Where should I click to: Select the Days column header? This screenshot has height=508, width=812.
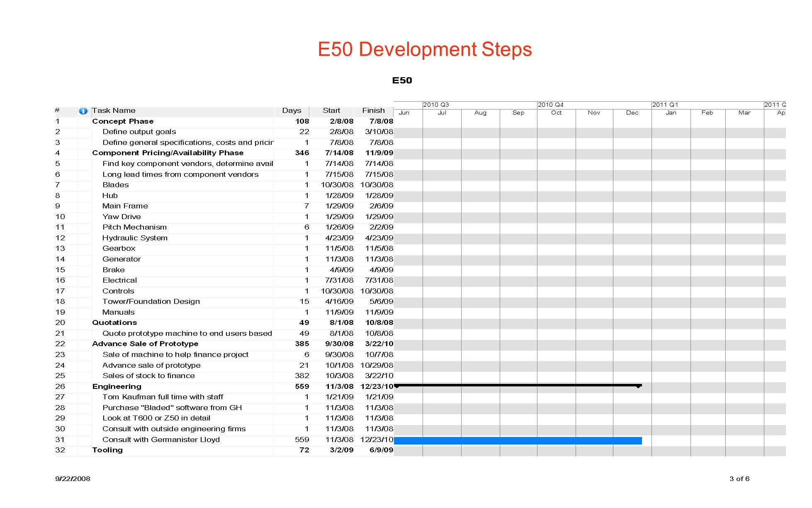pyautogui.click(x=292, y=110)
